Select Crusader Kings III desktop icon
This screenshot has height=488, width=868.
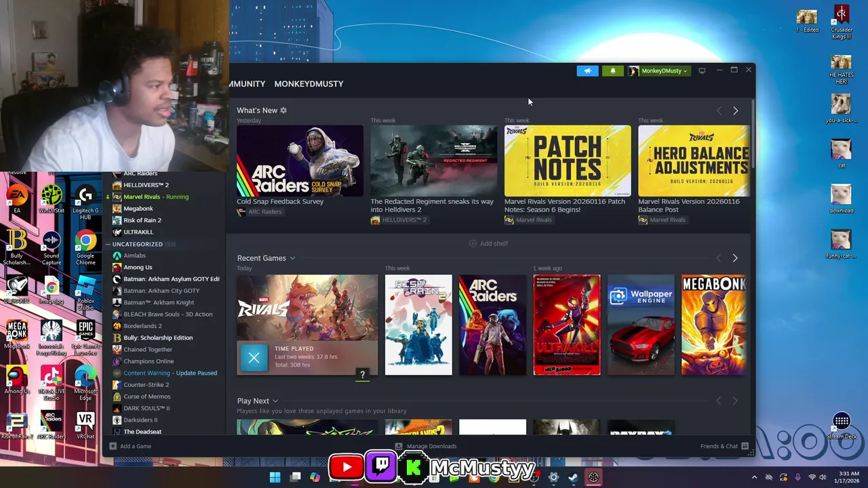842,23
